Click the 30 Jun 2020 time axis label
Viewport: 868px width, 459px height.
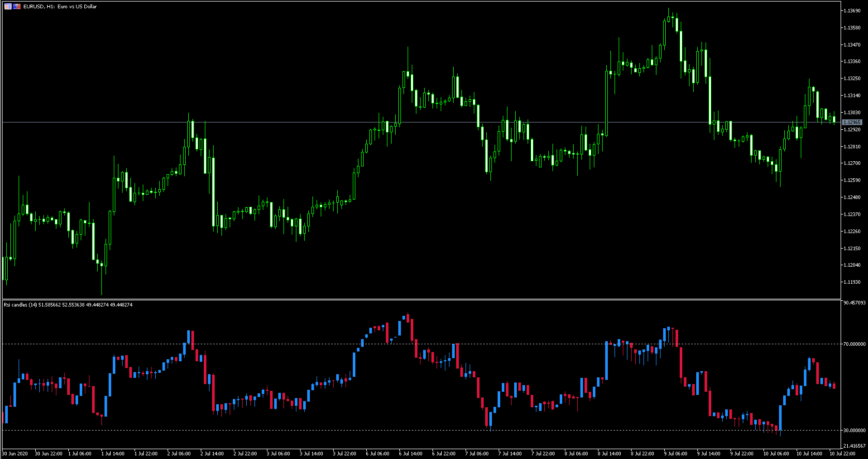click(x=15, y=454)
